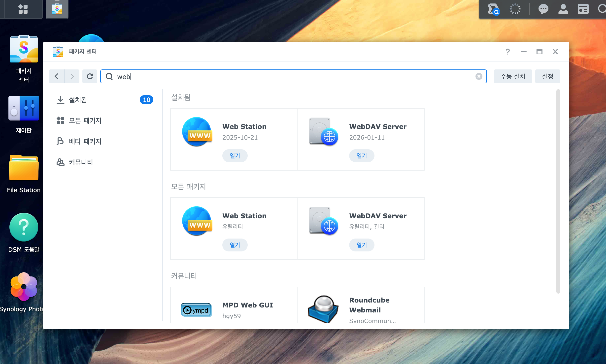
Task: Go back with the left arrow button
Action: [x=57, y=76]
